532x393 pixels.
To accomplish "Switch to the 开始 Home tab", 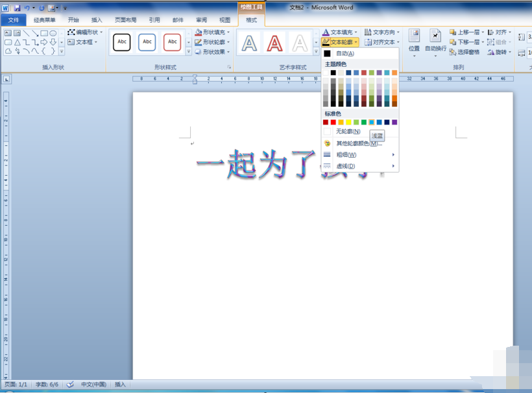I will [73, 20].
